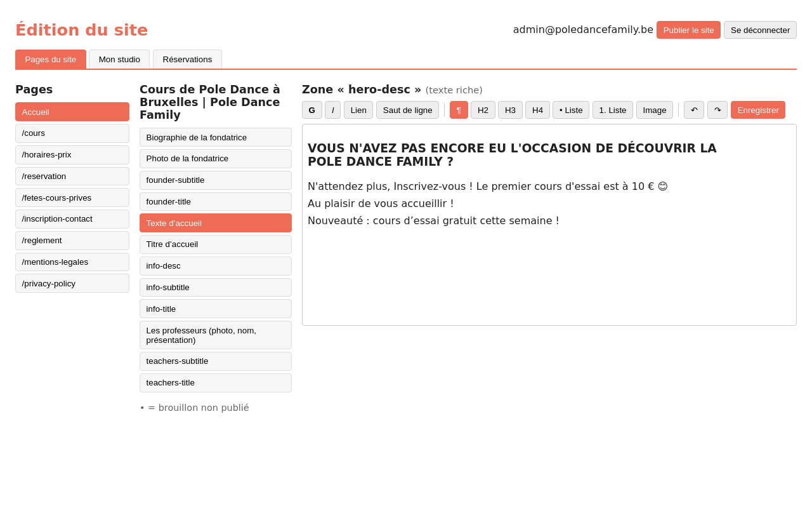Open the Réservations tab

[187, 59]
